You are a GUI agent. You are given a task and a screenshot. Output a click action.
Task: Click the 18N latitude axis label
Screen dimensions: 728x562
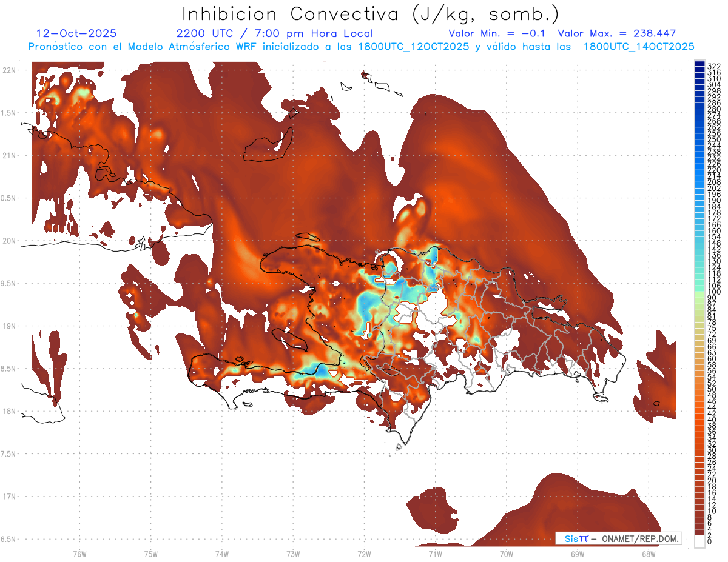[x=9, y=411]
